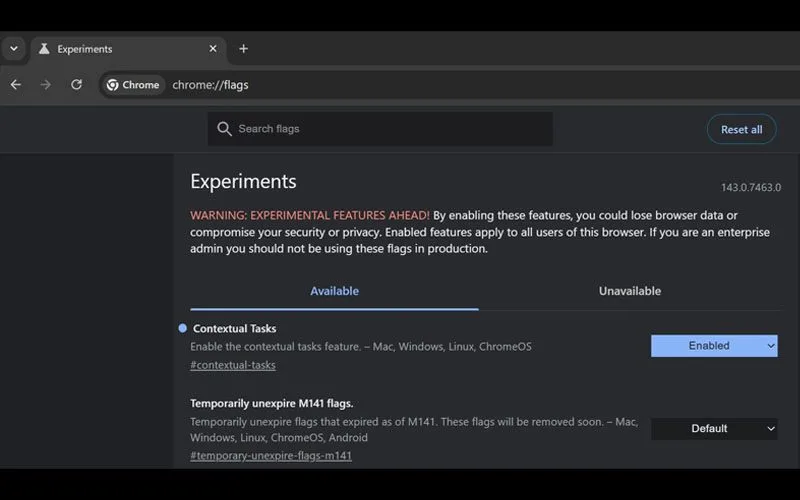Click the Chrome site info chip
Viewport: 800px width, 500px height.
click(x=133, y=85)
